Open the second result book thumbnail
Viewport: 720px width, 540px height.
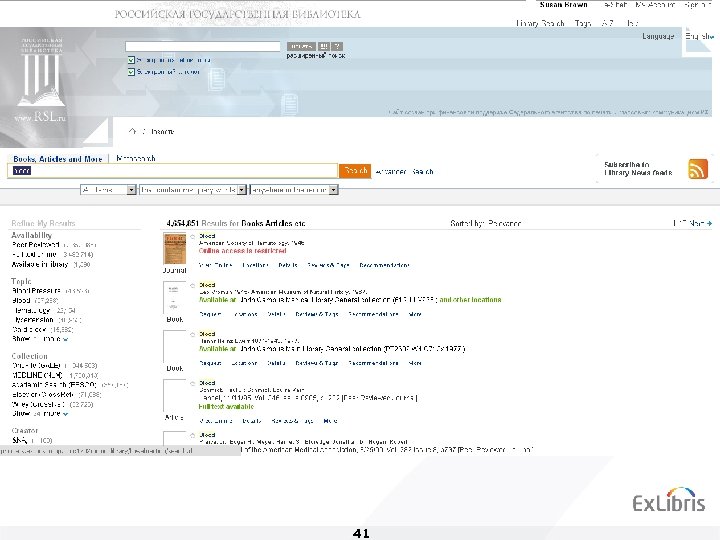174,298
